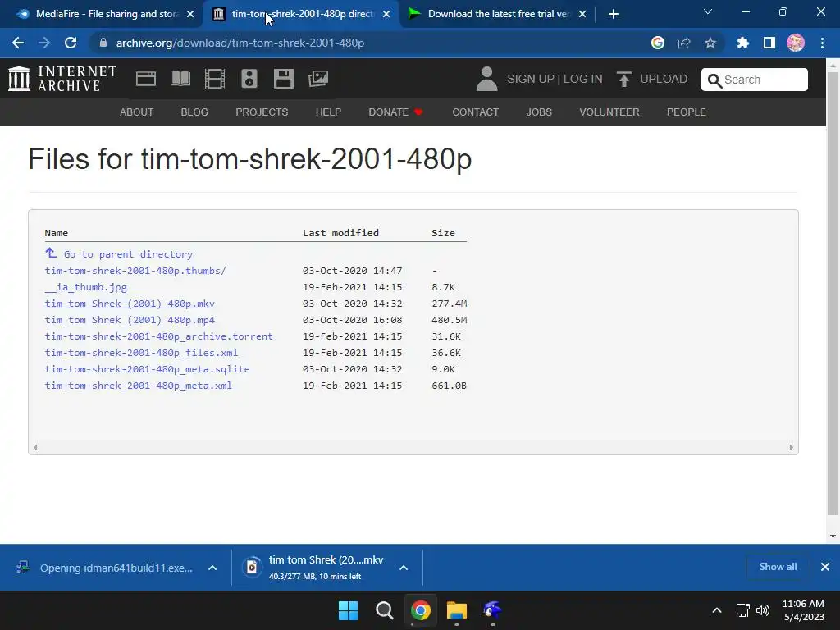Open Windows Start menu
Viewport: 840px width, 630px height.
click(x=348, y=610)
